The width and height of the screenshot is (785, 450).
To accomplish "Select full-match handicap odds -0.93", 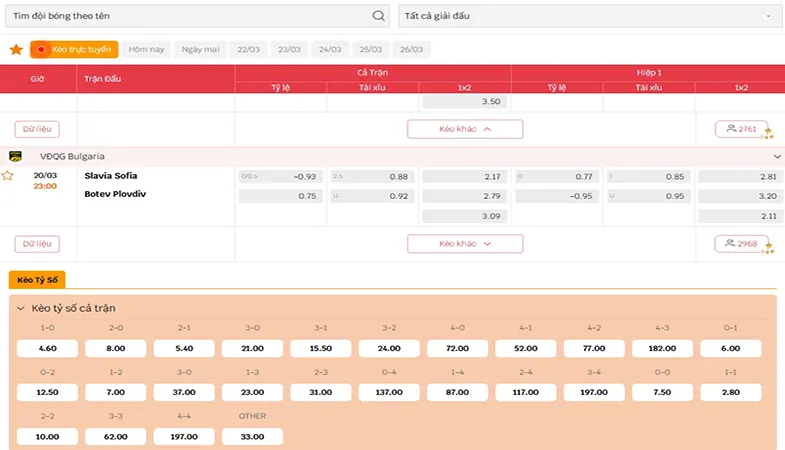I will (281, 177).
